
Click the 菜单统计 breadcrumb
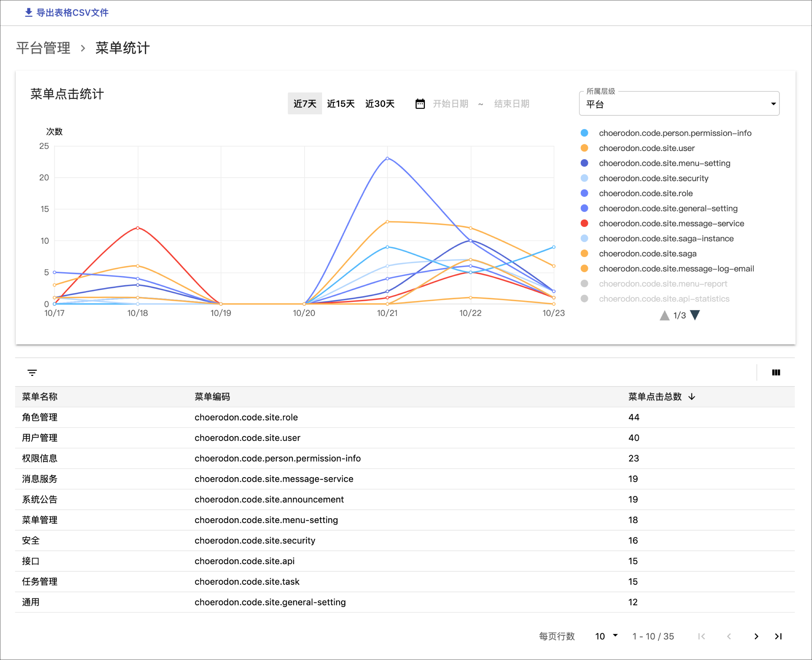tap(122, 48)
